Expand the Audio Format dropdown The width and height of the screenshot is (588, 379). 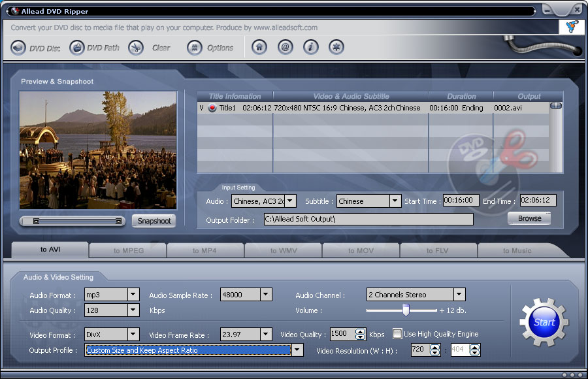133,295
